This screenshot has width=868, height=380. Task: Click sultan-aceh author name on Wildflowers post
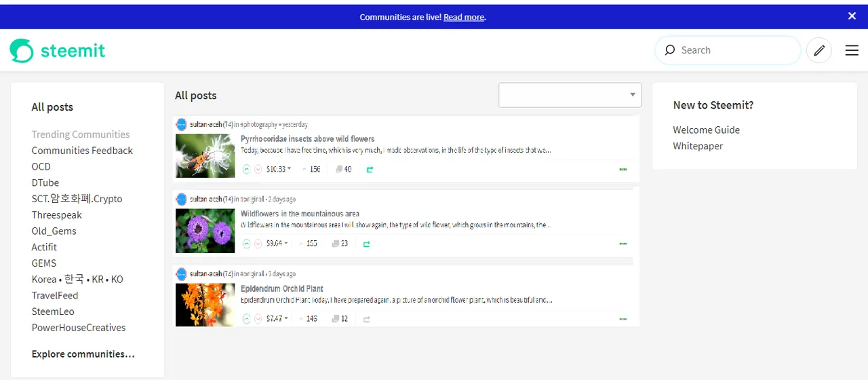click(205, 199)
